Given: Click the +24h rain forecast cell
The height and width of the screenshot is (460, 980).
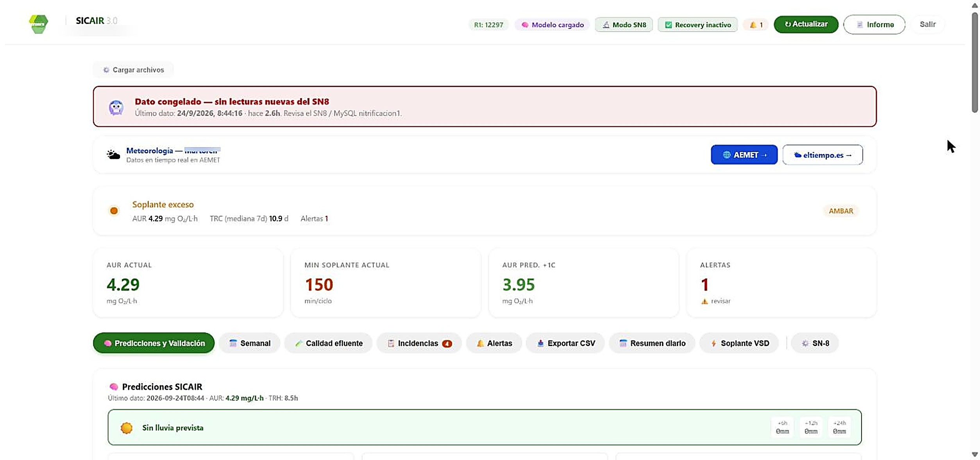Looking at the screenshot, I should [x=839, y=428].
